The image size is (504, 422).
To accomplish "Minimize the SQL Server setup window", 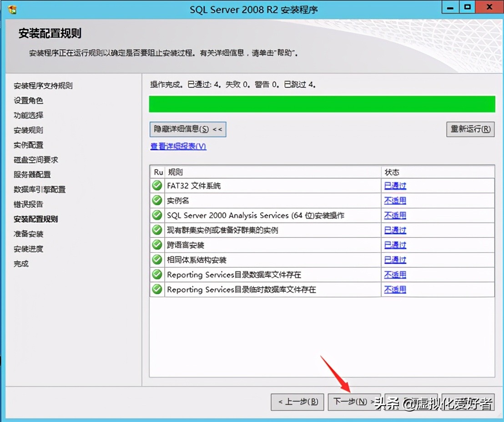I will pos(450,7).
